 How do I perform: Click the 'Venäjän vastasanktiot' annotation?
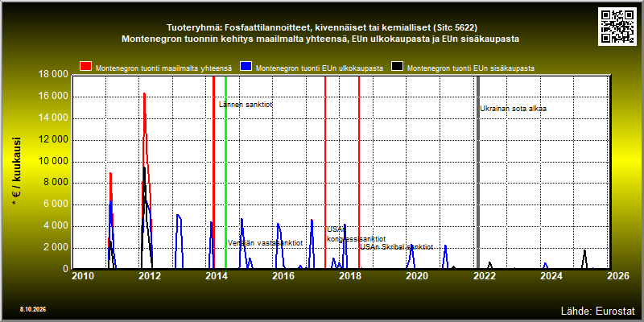pyautogui.click(x=266, y=243)
